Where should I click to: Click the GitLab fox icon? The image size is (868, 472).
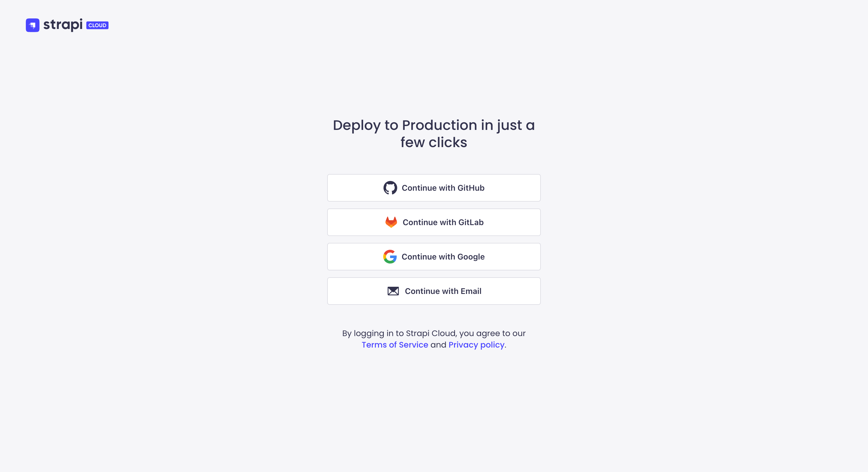tap(391, 222)
